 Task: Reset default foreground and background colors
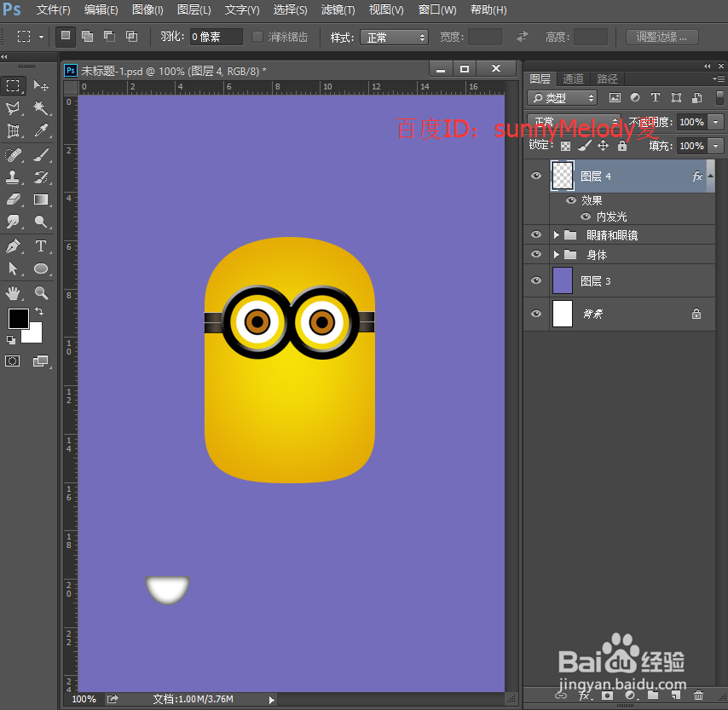(x=11, y=340)
